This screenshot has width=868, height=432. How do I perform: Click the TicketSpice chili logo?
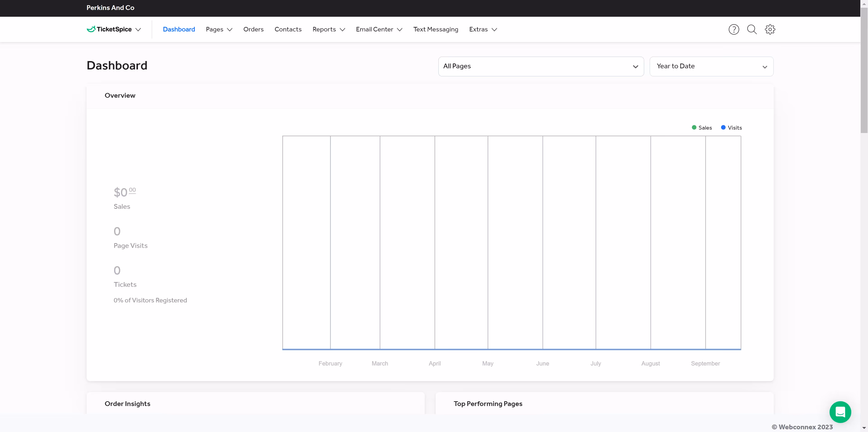point(91,29)
